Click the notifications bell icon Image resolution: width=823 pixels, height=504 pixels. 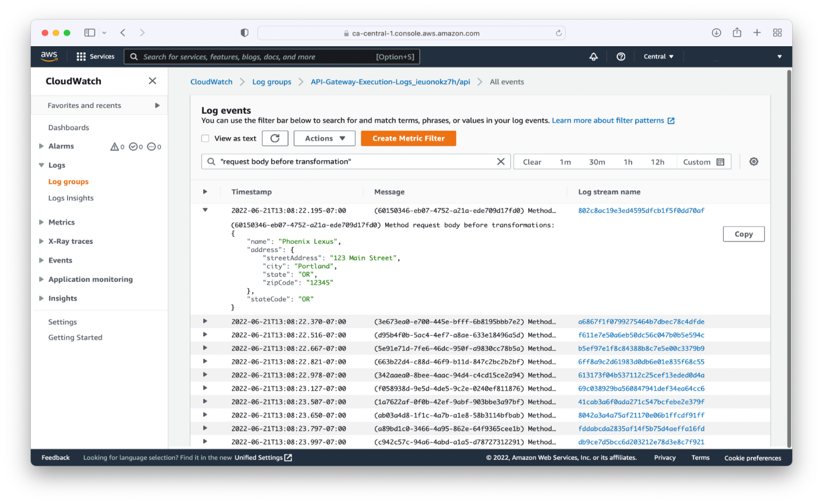pyautogui.click(x=594, y=57)
